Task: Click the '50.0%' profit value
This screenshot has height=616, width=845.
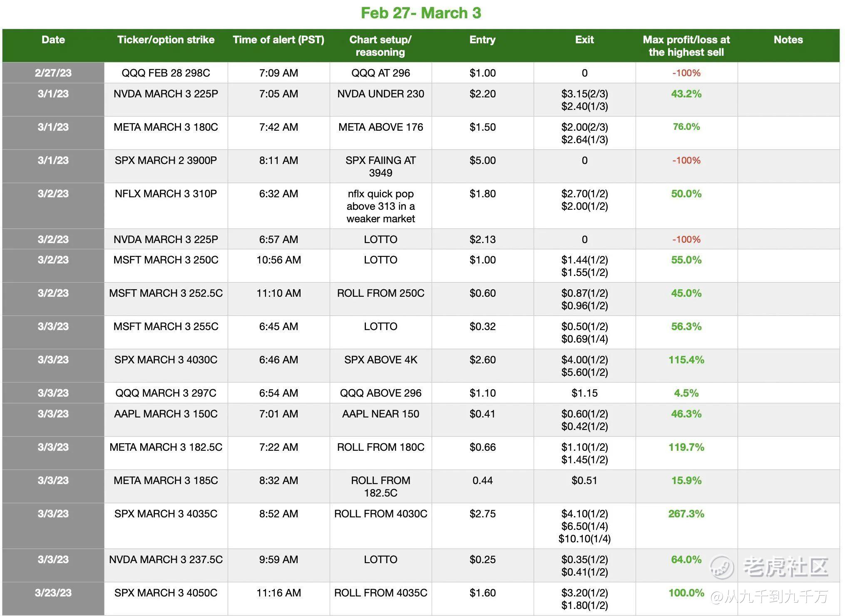Action: click(x=686, y=194)
